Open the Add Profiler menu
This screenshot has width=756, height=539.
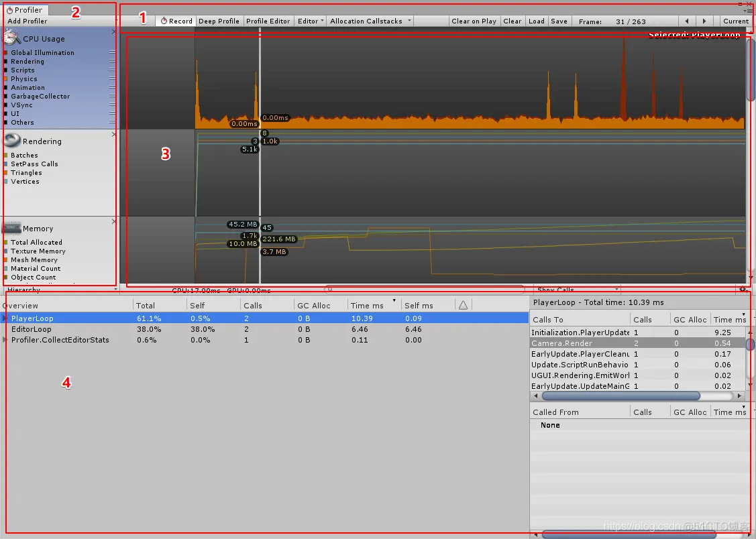(28, 21)
